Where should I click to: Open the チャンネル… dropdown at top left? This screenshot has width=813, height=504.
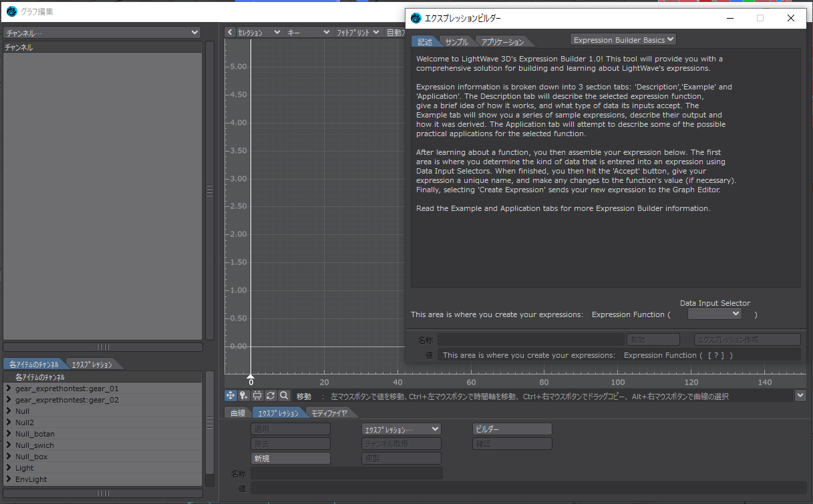tap(102, 32)
